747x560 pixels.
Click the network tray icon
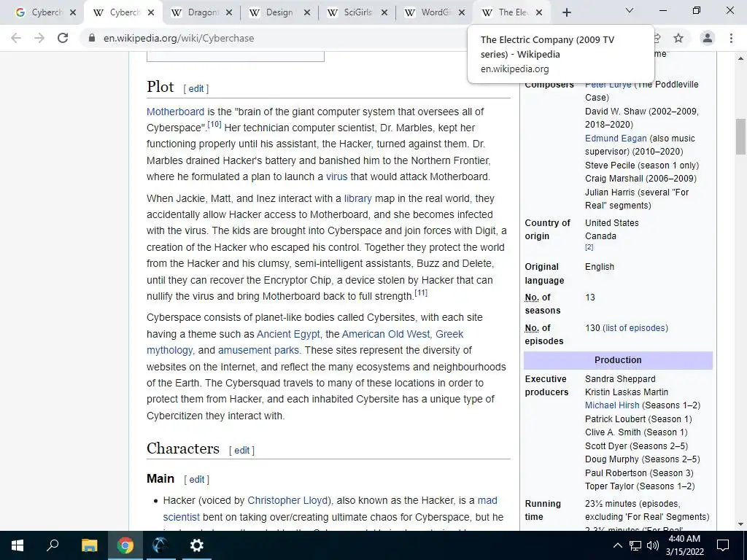coord(635,545)
